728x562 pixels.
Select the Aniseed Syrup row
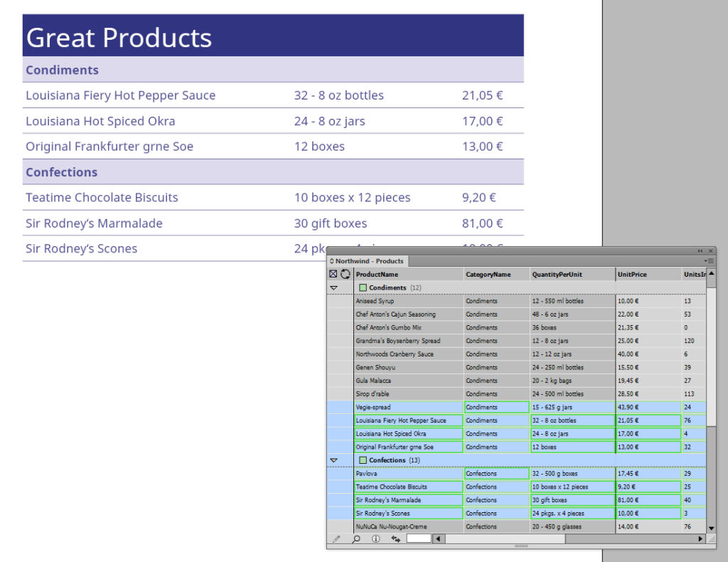tap(516, 301)
